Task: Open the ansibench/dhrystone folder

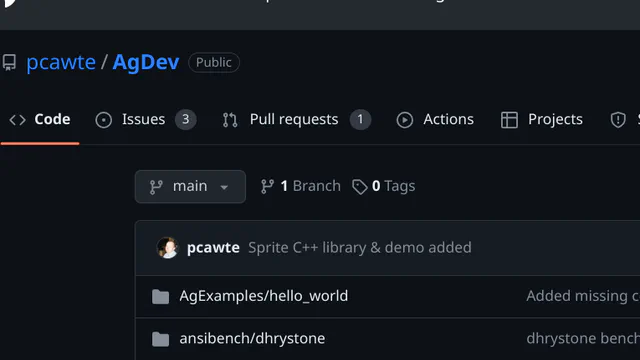Action: coord(252,338)
